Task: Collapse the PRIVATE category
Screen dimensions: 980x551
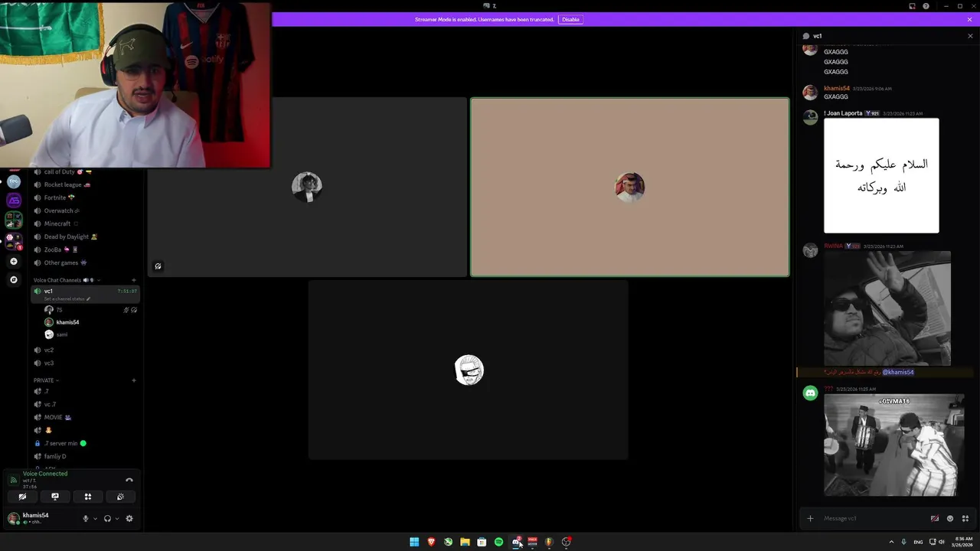Action: pos(46,380)
